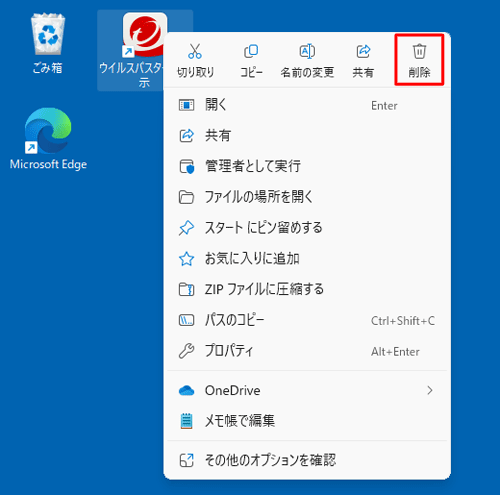Open the ごみ箱 recycle bin desktop icon
The width and height of the screenshot is (500, 495).
pos(48,43)
